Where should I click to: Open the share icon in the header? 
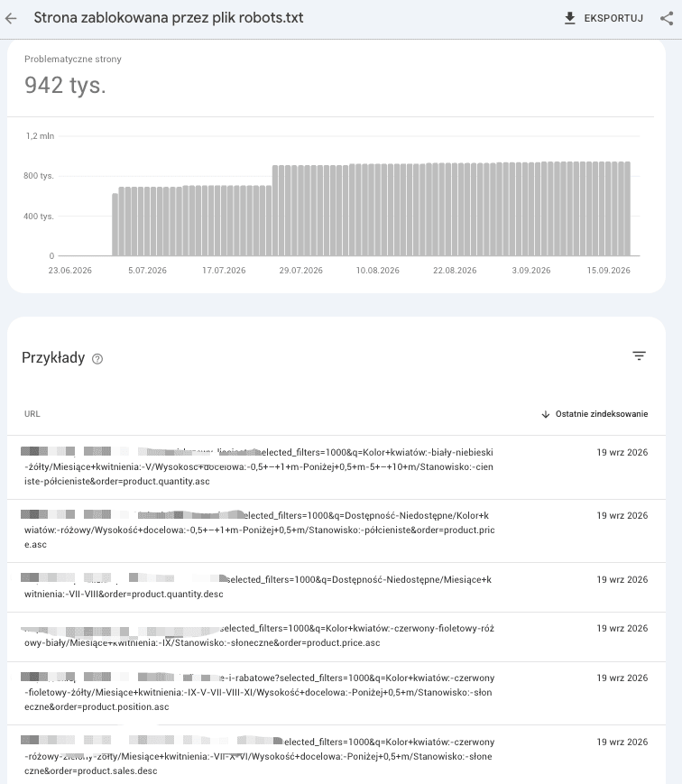click(667, 19)
